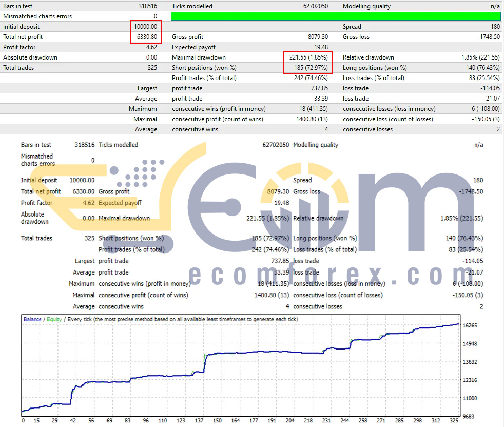
Task: Click the 16265 y-axis label on chart
Action: [x=470, y=325]
